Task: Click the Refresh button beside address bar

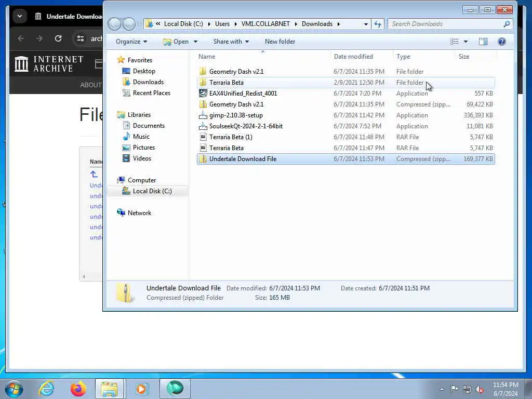Action: (378, 24)
